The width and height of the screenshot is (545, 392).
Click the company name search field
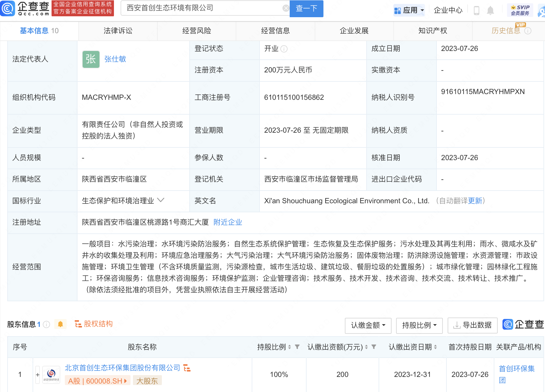[202, 8]
